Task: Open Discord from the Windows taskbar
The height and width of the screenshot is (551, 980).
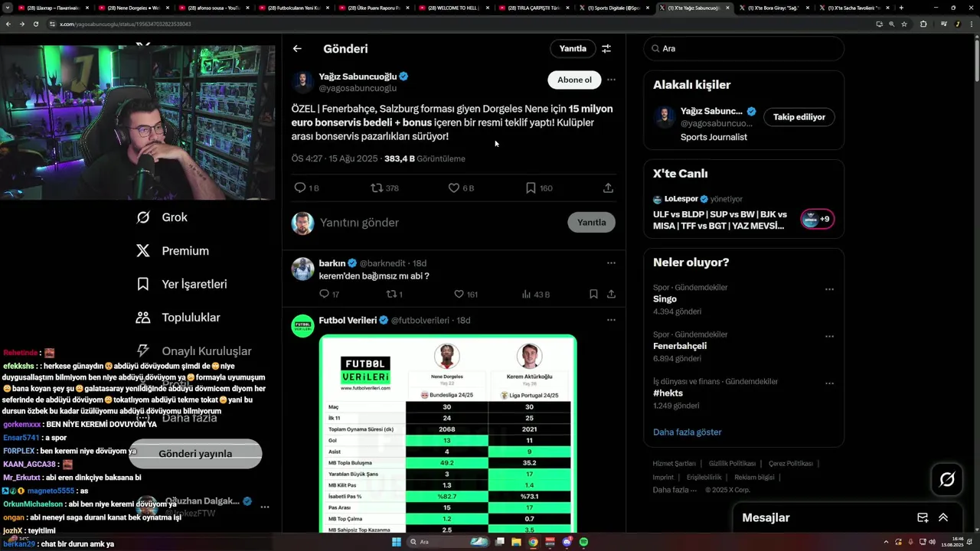Action: (567, 542)
